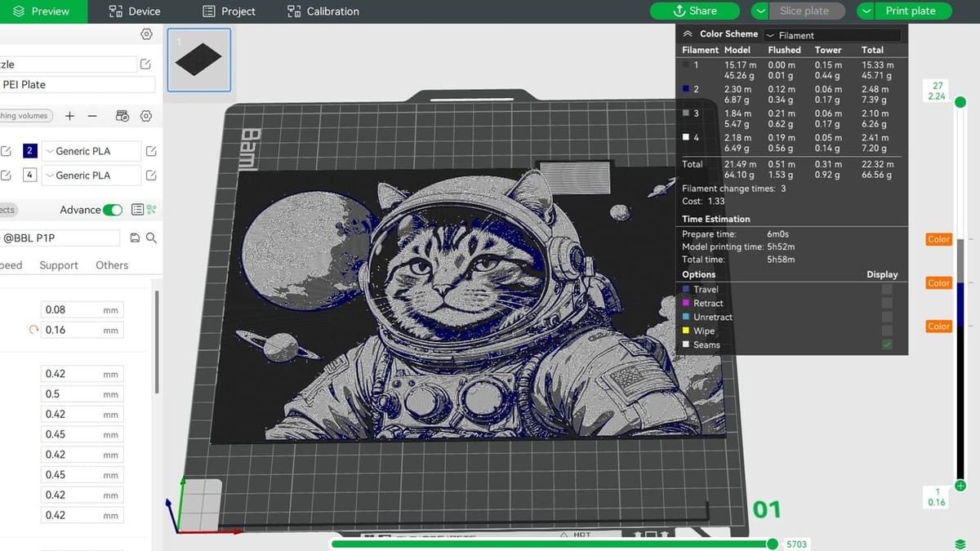
Task: Open @BBL P1P process preset dropdown
Action: pyautogui.click(x=60, y=238)
